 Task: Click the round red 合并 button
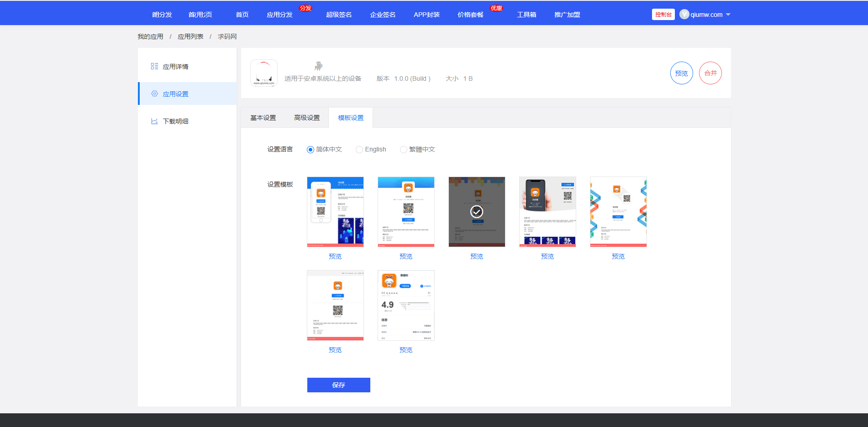pos(710,73)
